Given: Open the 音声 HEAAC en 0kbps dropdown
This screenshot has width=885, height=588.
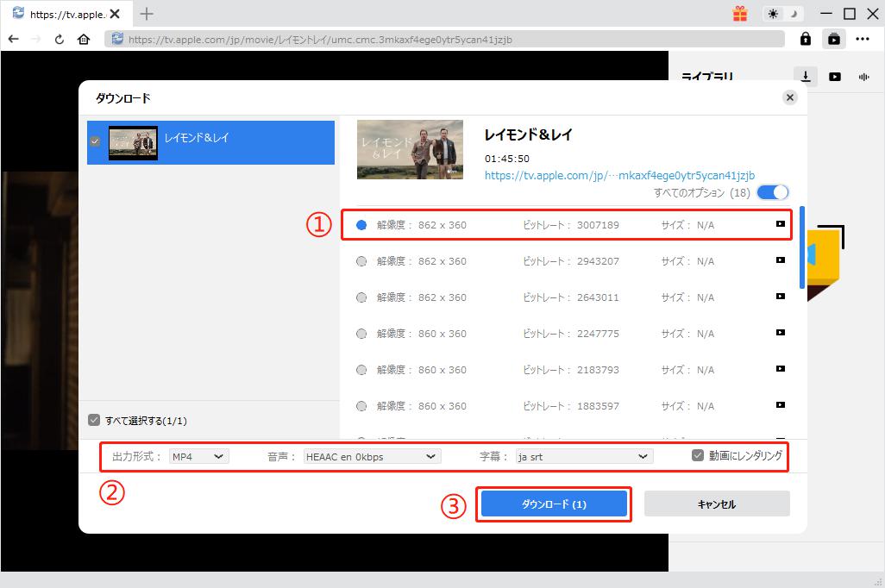Looking at the screenshot, I should (372, 456).
